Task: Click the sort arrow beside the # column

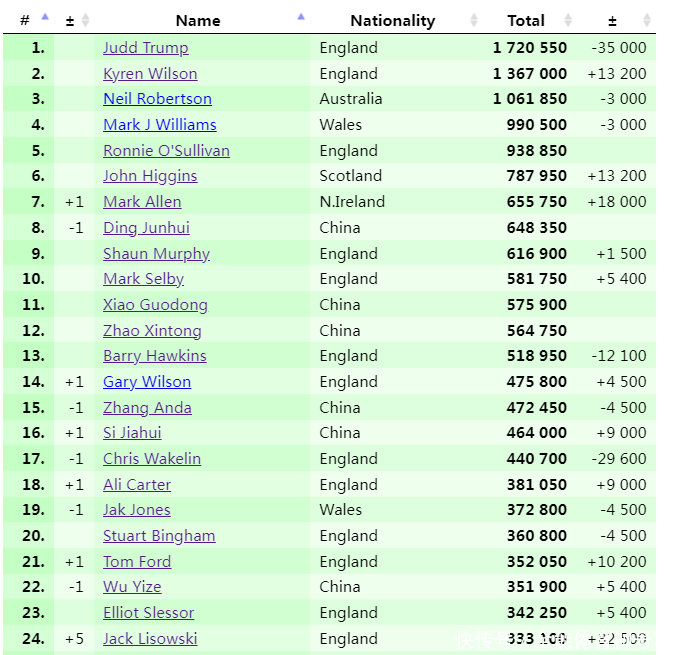Action: [44, 17]
